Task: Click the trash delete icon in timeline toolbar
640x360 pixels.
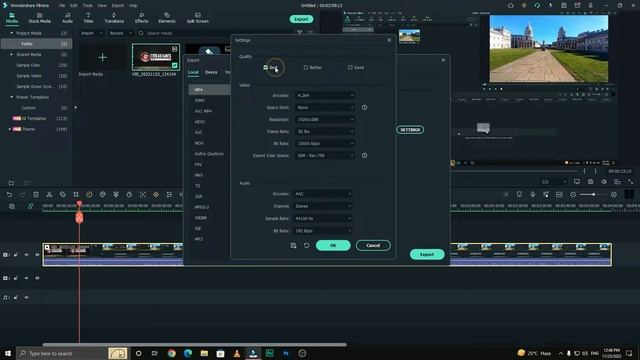Action: pos(36,195)
